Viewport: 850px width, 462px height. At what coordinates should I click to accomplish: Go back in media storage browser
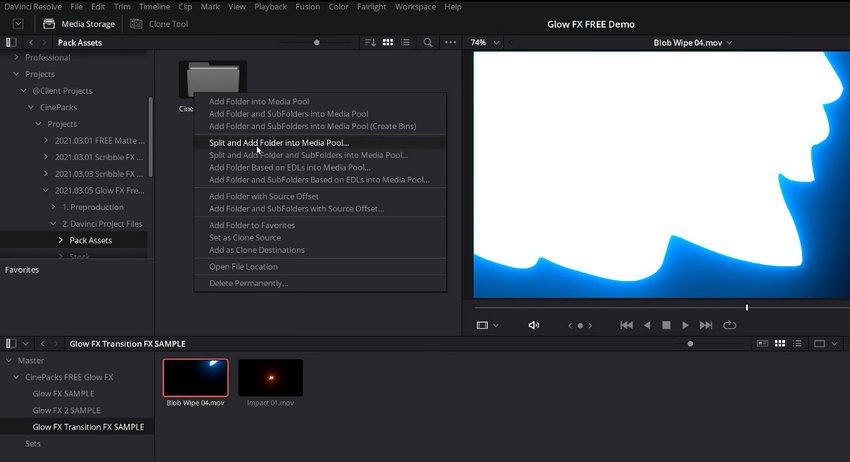(x=31, y=42)
